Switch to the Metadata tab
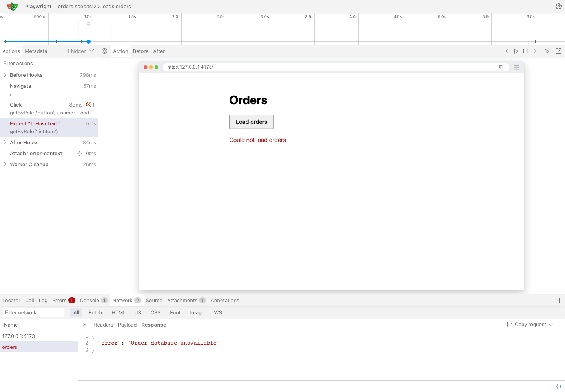This screenshot has height=392, width=565. pos(36,51)
